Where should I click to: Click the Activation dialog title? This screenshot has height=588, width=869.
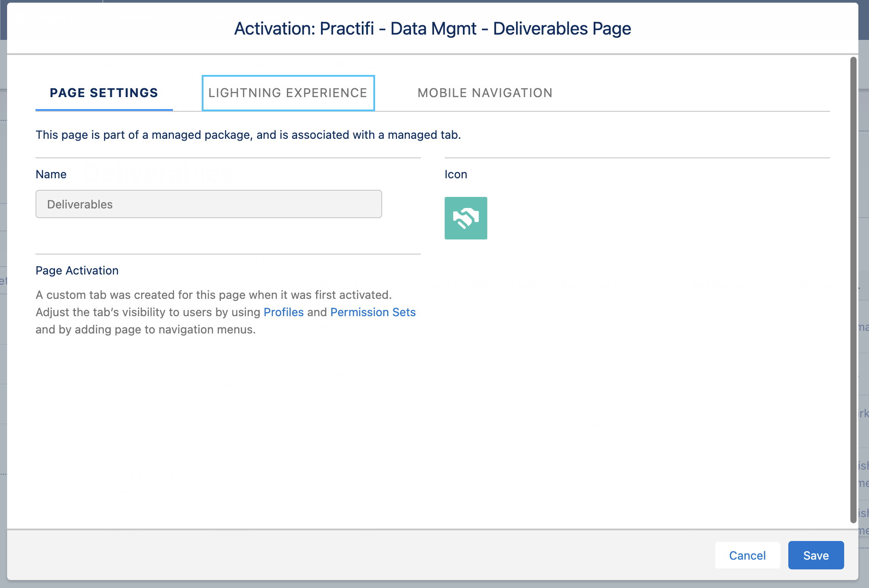tap(433, 28)
